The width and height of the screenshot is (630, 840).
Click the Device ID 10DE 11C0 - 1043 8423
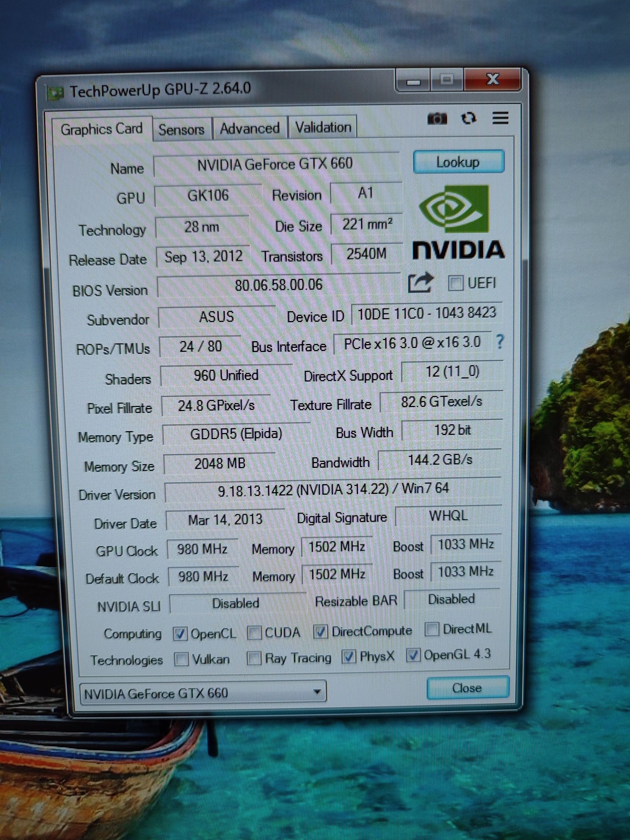click(x=427, y=313)
